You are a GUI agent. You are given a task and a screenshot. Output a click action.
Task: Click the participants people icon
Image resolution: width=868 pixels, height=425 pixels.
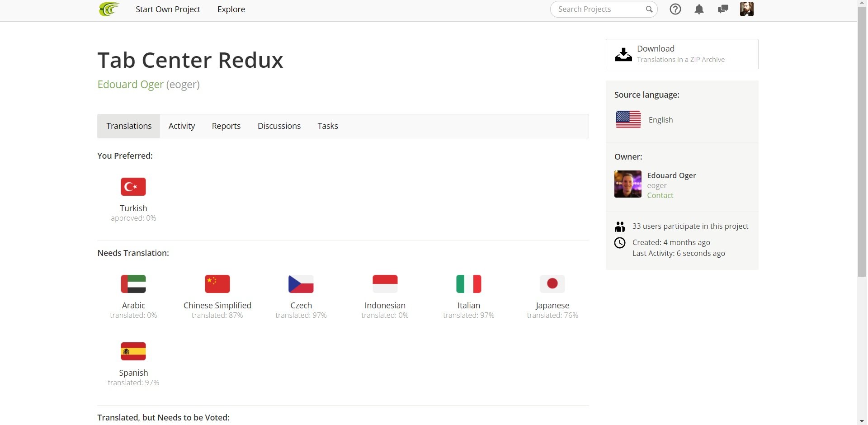620,227
